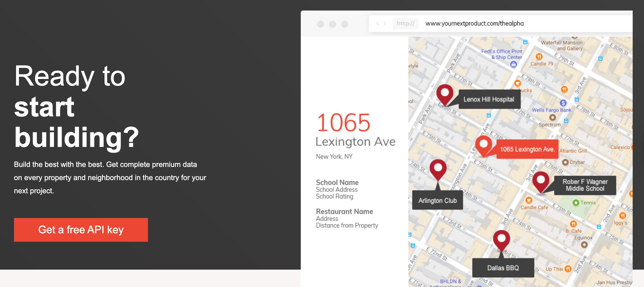Click the yournextproduct.com address bar

(x=474, y=23)
